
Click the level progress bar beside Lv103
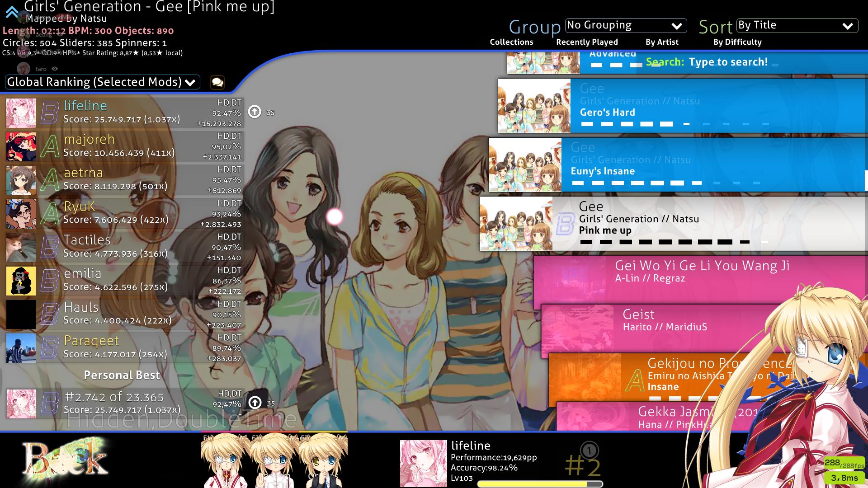click(x=540, y=484)
